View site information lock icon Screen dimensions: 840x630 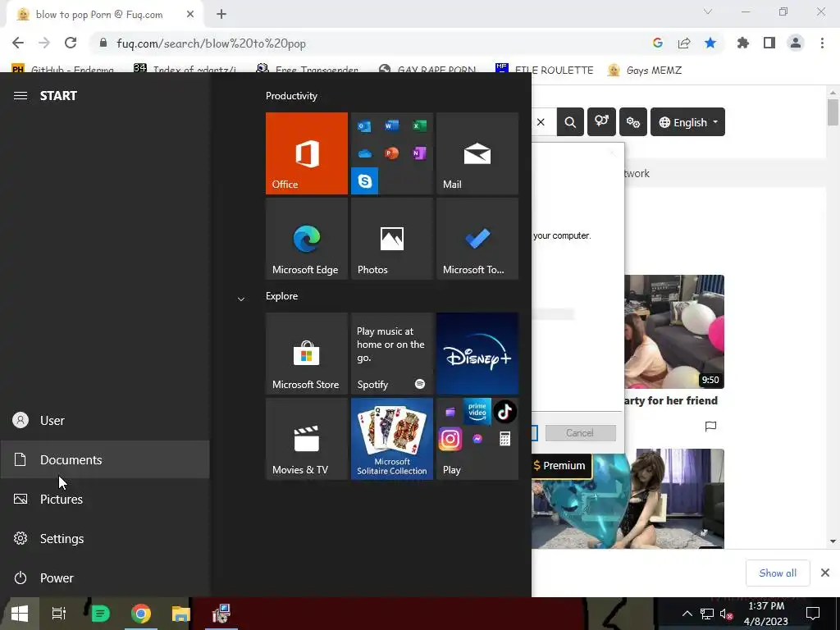(x=103, y=43)
